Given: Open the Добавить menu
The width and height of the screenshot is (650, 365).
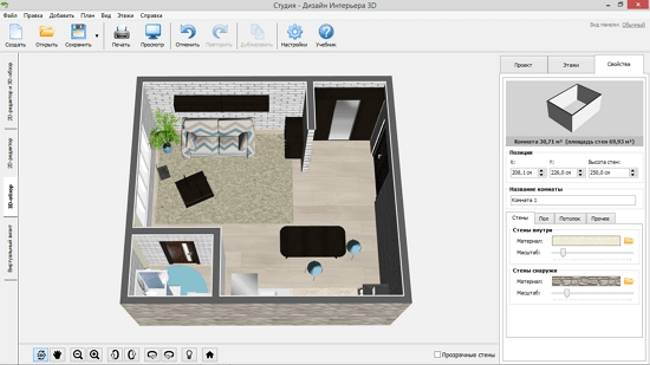Looking at the screenshot, I should point(61,15).
